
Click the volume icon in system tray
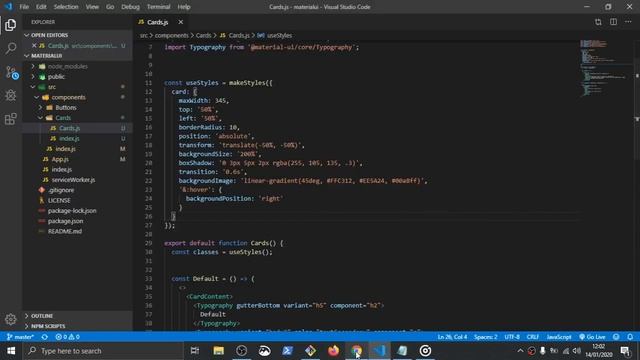pos(577,351)
